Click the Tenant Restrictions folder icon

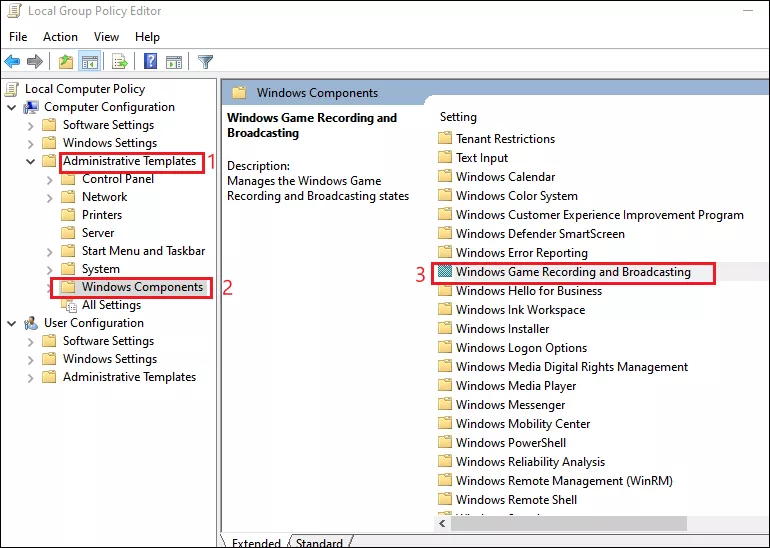tap(445, 138)
